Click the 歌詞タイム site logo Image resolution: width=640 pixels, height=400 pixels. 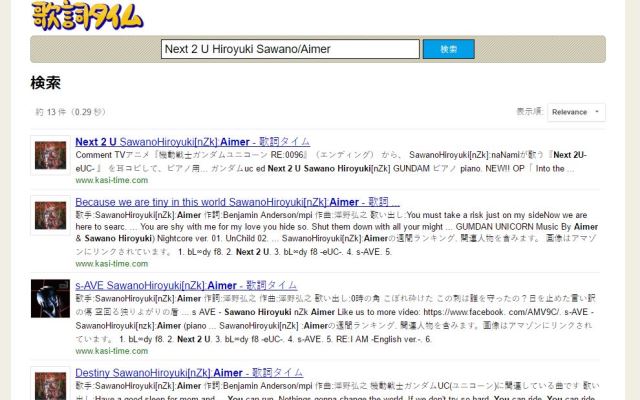click(87, 15)
